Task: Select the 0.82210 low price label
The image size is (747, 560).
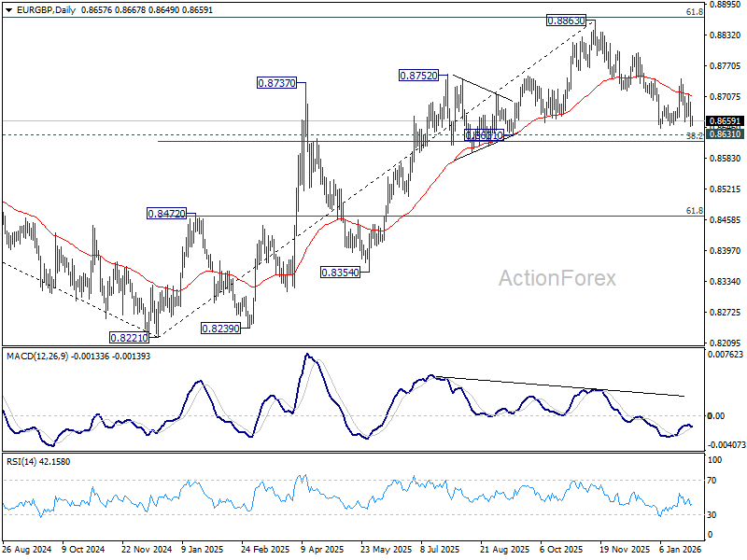Action: pos(129,338)
